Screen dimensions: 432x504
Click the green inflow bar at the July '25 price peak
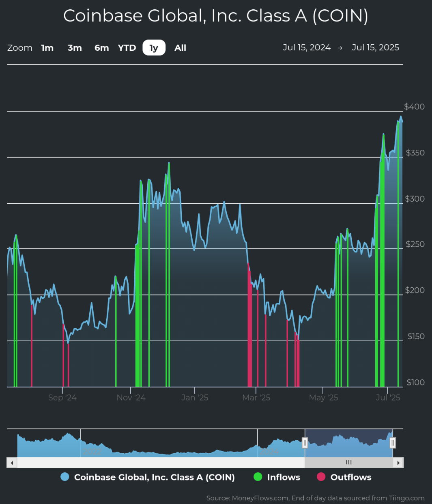pos(398,254)
